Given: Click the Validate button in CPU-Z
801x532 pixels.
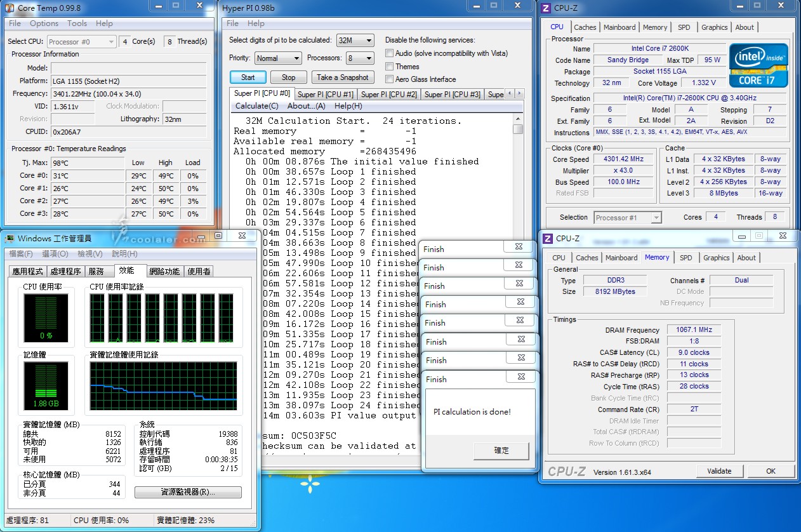Looking at the screenshot, I should coord(719,471).
